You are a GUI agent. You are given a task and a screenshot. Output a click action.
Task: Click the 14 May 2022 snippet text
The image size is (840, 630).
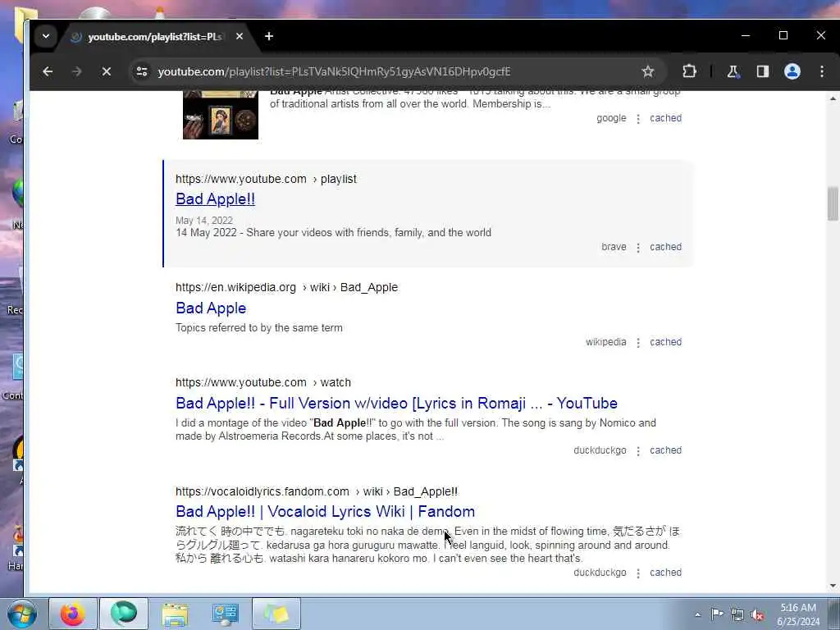pyautogui.click(x=333, y=232)
